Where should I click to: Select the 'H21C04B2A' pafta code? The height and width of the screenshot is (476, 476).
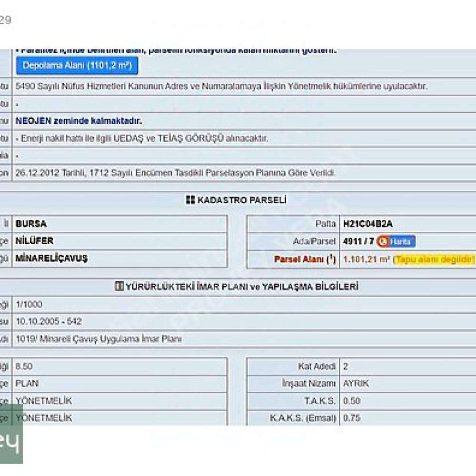point(367,224)
